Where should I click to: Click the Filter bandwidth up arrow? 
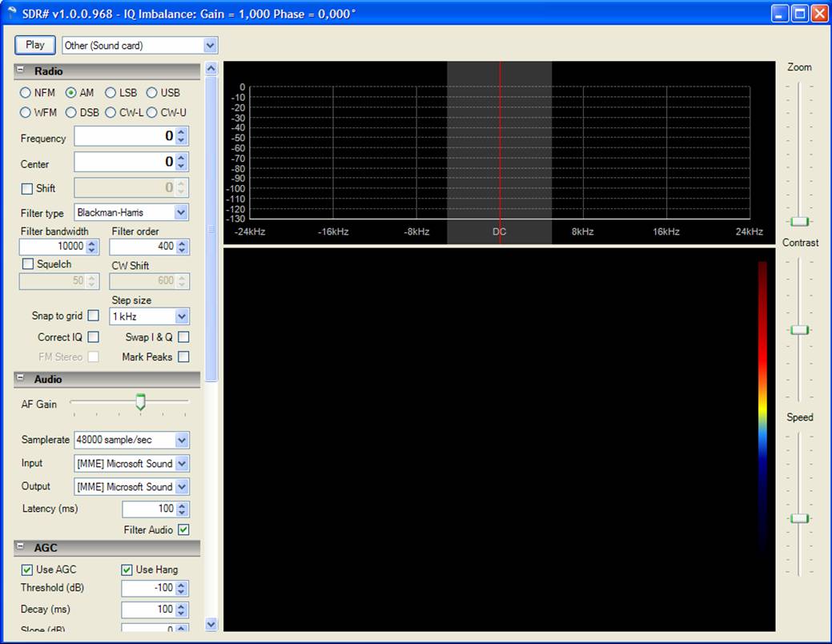[93, 243]
